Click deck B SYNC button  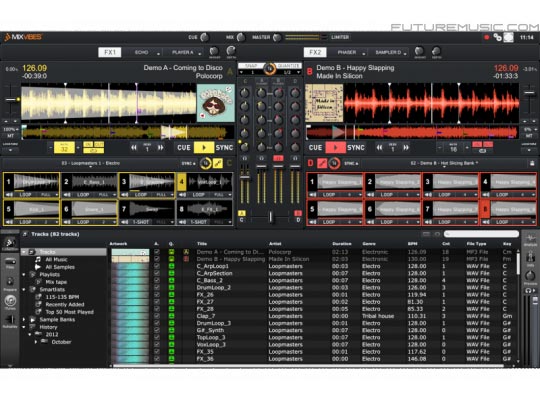coord(356,148)
